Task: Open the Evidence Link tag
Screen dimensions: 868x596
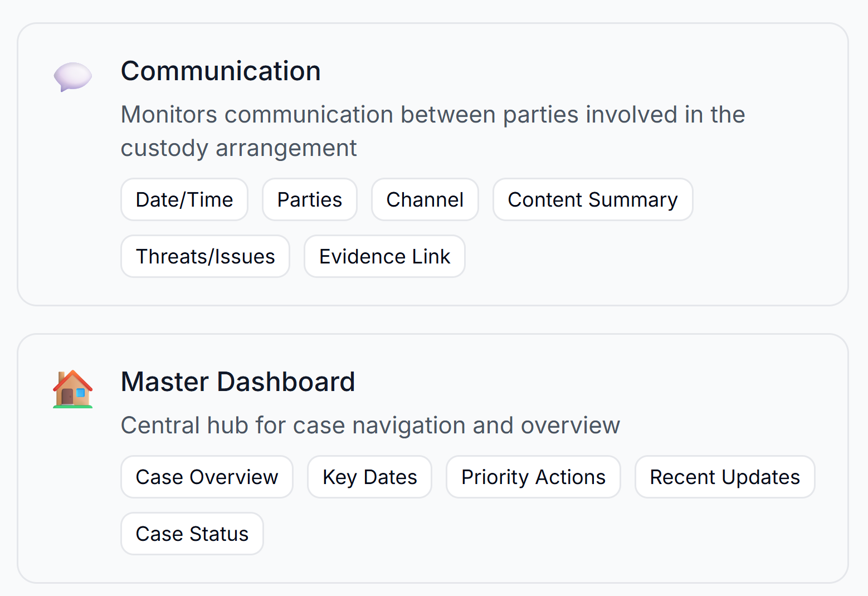Action: tap(384, 256)
